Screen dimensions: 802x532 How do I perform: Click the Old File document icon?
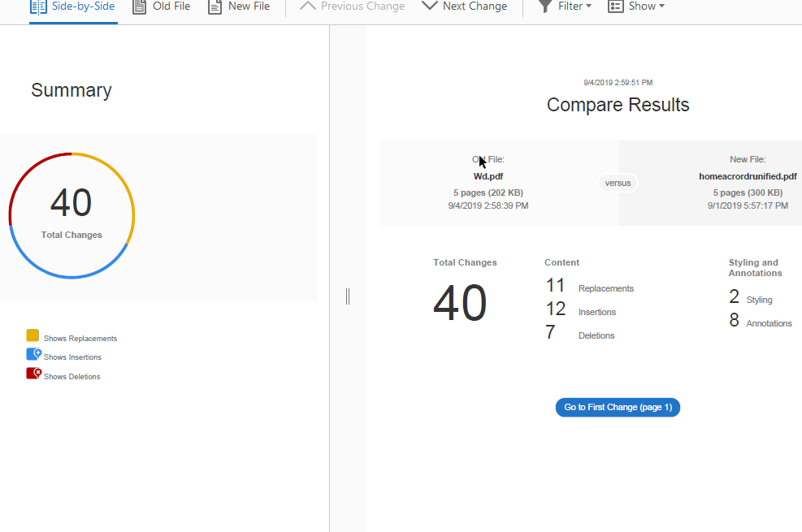coord(139,6)
